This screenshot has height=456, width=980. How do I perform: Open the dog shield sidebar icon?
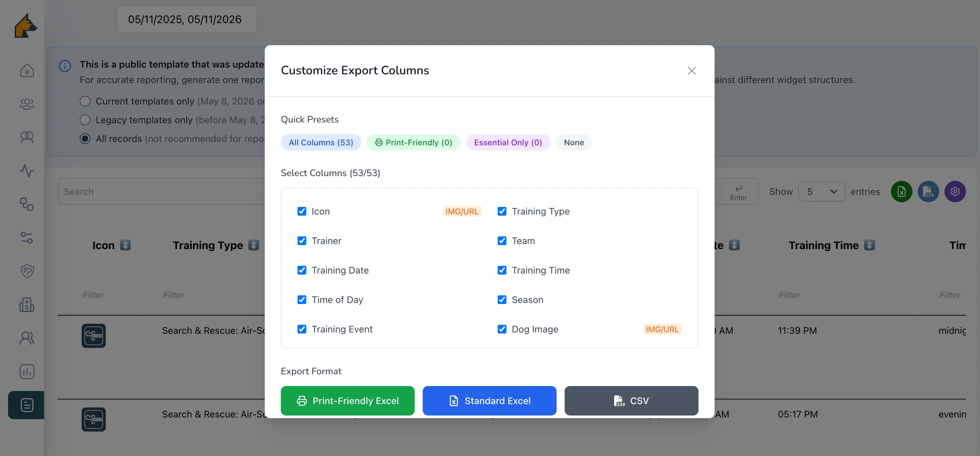27,271
